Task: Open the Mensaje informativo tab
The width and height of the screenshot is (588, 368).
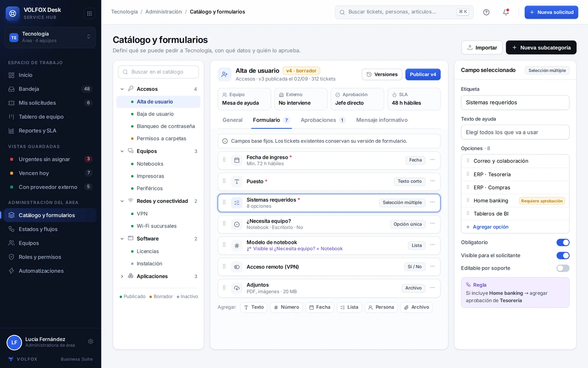Action: click(x=382, y=120)
